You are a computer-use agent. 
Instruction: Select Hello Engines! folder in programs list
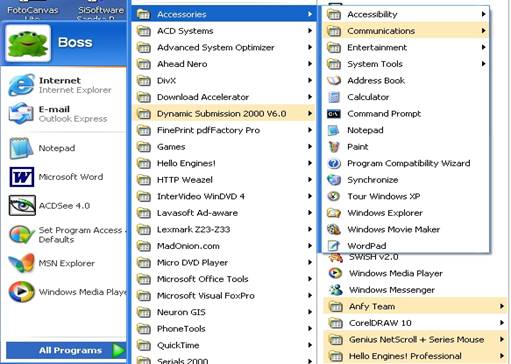[224, 163]
